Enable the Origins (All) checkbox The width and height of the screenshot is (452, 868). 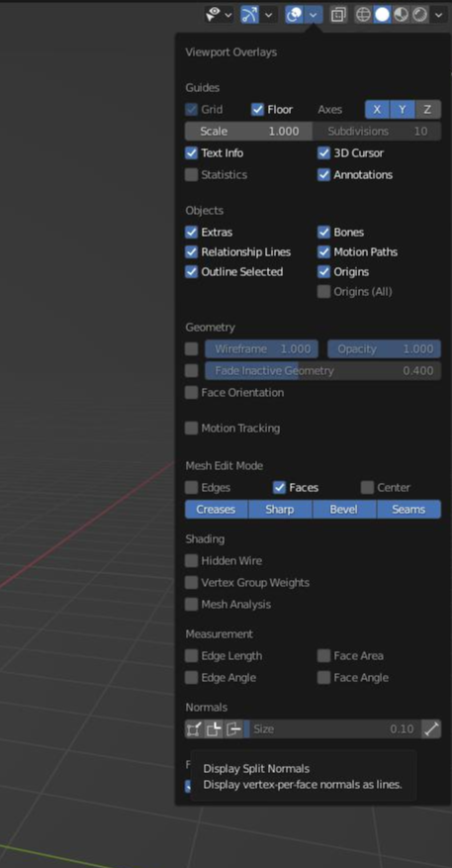[323, 292]
